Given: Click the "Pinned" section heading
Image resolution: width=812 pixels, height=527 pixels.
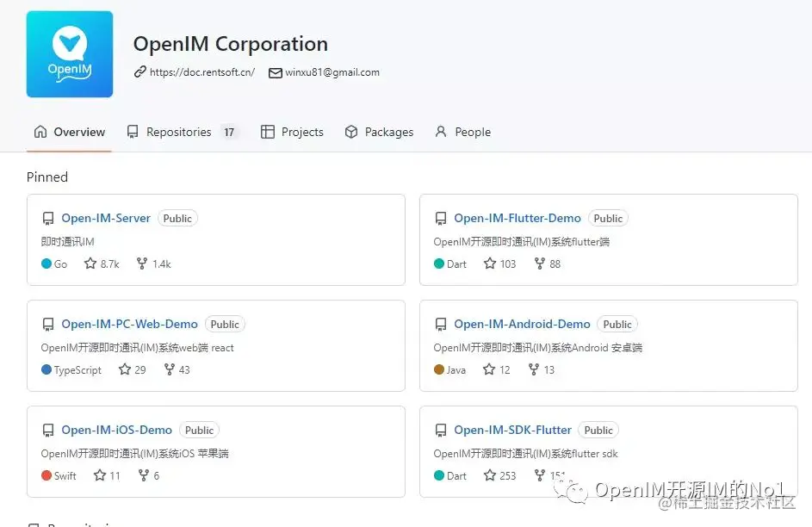Looking at the screenshot, I should point(47,177).
